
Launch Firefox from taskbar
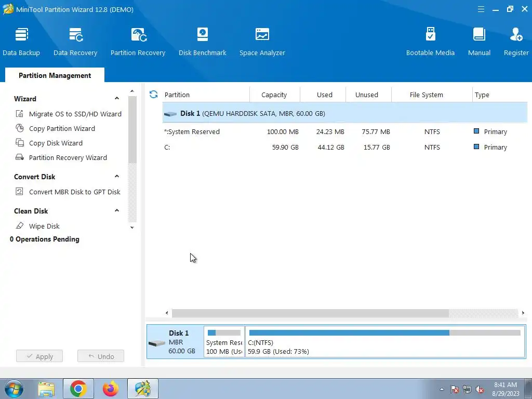[111, 389]
